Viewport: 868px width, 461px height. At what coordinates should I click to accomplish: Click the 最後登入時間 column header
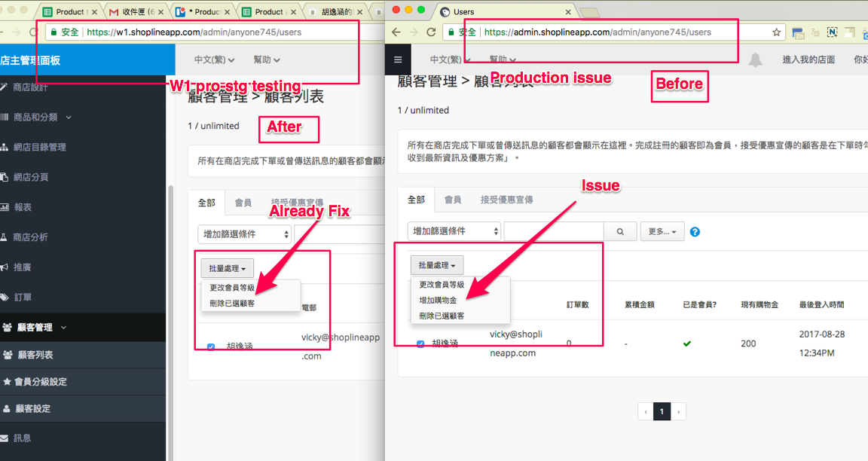click(821, 305)
